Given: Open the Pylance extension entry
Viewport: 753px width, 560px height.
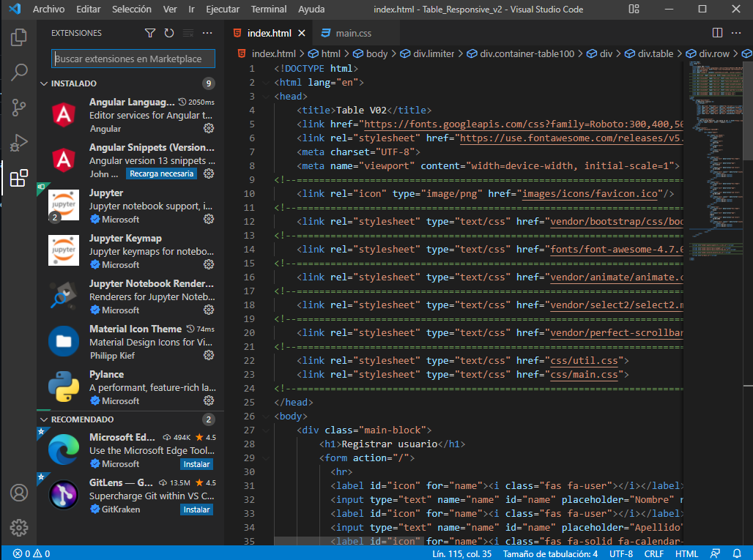Looking at the screenshot, I should pyautogui.click(x=130, y=387).
